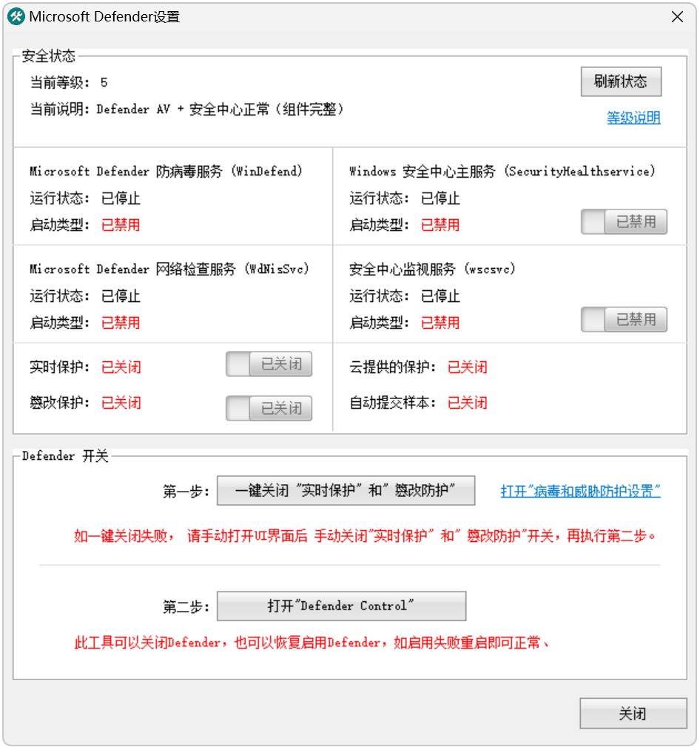
Task: Click the 安全状态 group heading
Action: (x=49, y=56)
